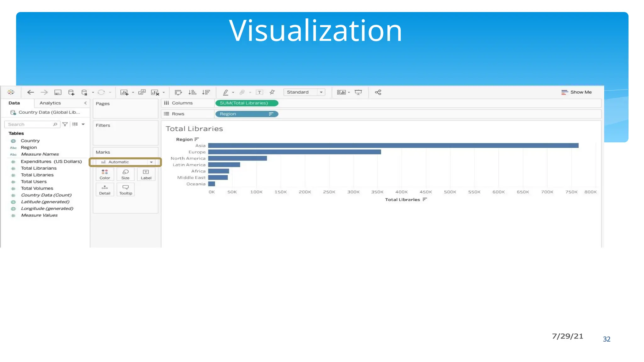Screen dimensions: 644x362
Task: Click the Highlight pen icon
Action: coord(226,92)
